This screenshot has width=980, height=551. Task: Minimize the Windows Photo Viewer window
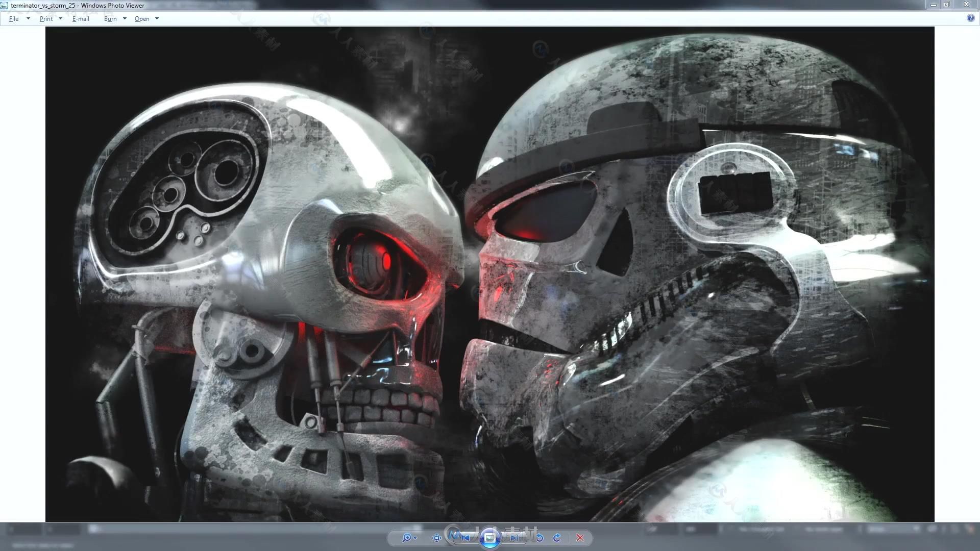coord(934,5)
